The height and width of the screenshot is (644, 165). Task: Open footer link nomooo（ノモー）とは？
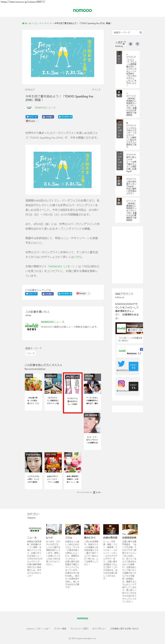point(38,629)
